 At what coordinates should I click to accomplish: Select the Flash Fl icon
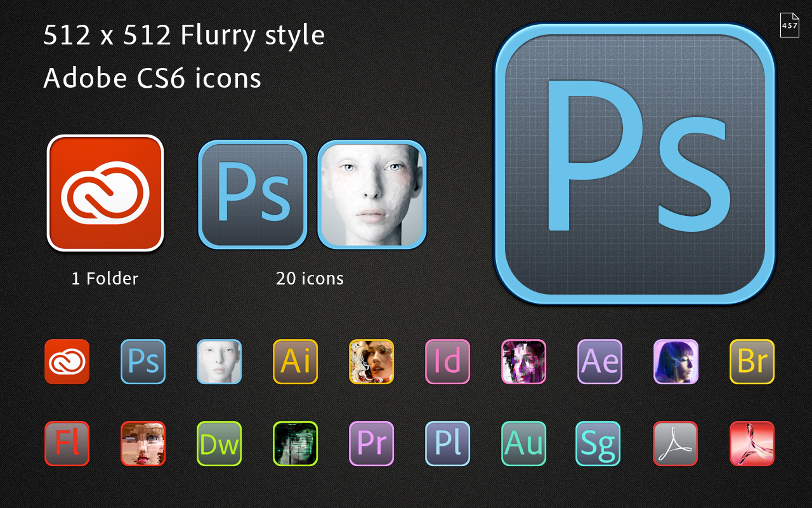pos(67,444)
